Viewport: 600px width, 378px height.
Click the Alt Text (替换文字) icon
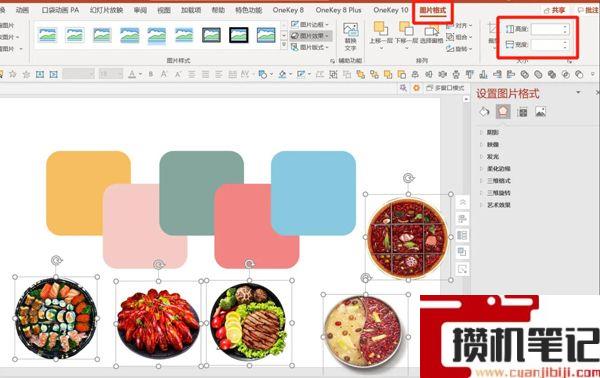pos(351,37)
